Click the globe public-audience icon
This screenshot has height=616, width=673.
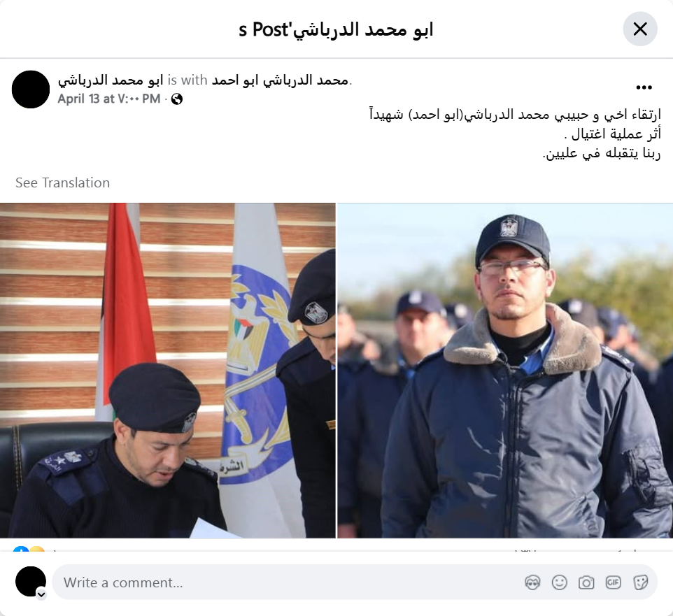(177, 99)
